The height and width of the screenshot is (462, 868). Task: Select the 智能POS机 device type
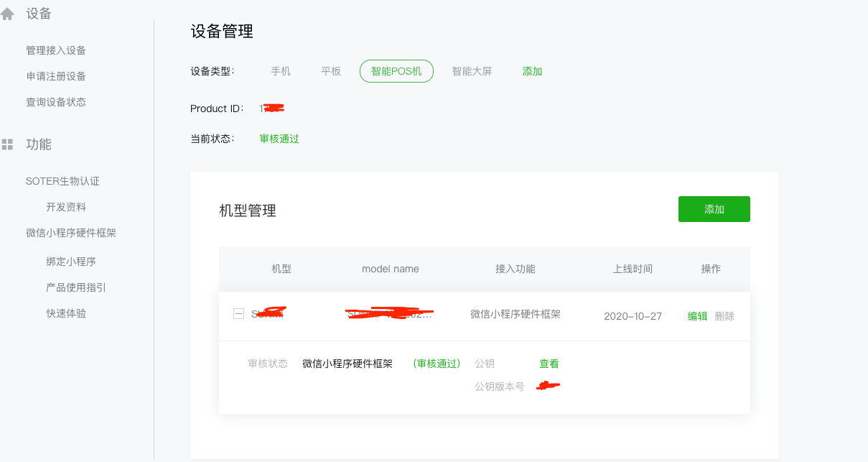pyautogui.click(x=396, y=71)
